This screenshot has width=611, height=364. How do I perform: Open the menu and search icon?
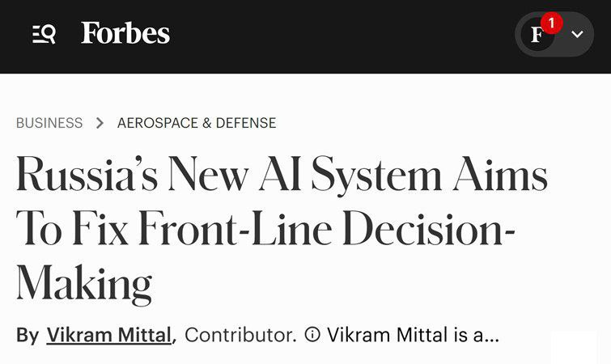[44, 34]
